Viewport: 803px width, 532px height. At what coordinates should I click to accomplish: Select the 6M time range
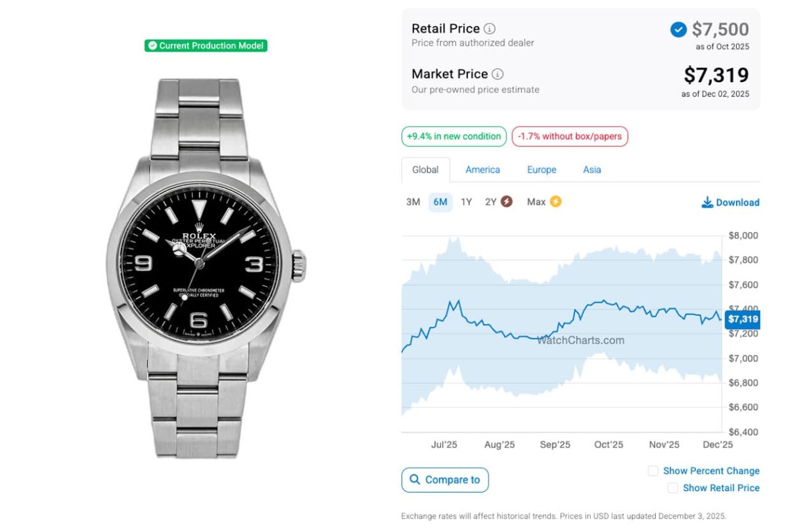440,202
